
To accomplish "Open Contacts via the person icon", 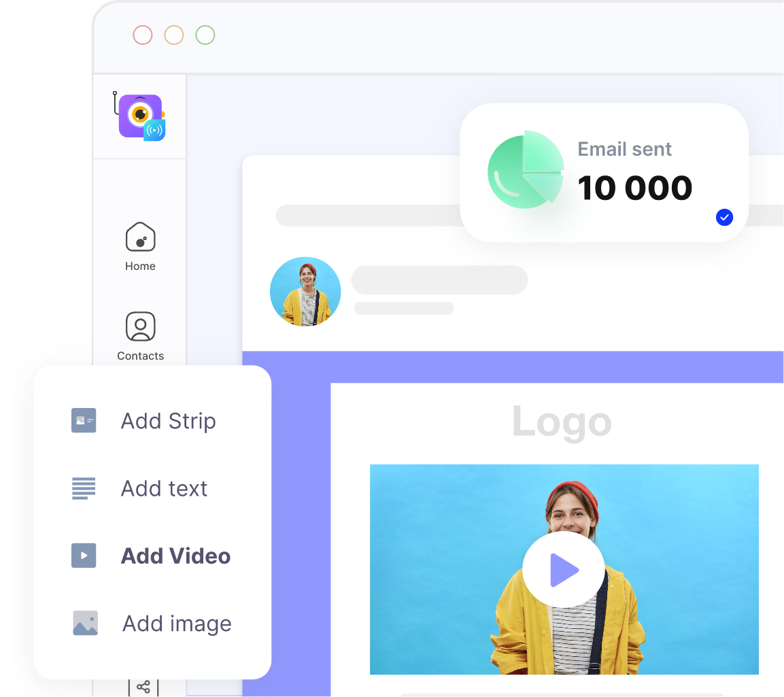I will tap(141, 326).
